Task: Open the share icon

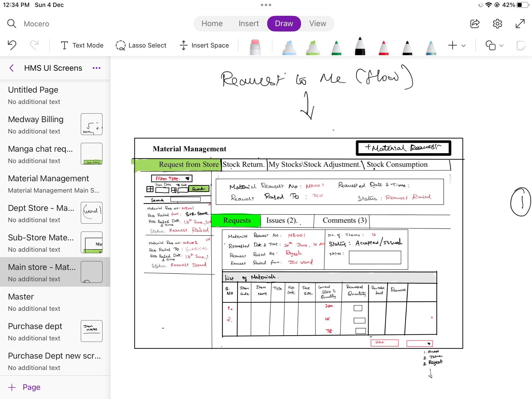Action: click(x=475, y=24)
